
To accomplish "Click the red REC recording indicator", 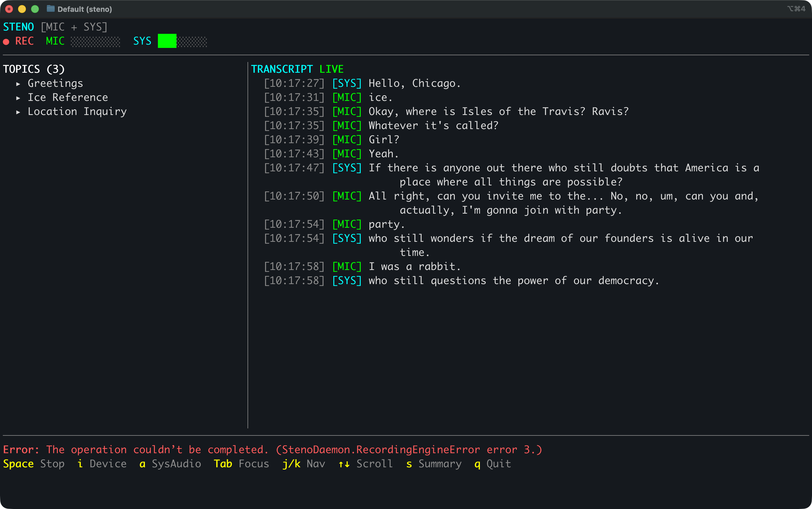I will 19,41.
